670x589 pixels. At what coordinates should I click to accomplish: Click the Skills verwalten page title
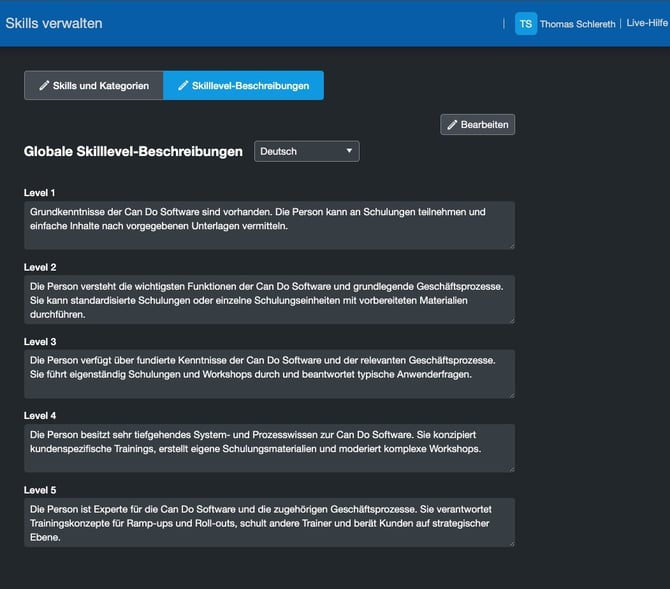(54, 23)
